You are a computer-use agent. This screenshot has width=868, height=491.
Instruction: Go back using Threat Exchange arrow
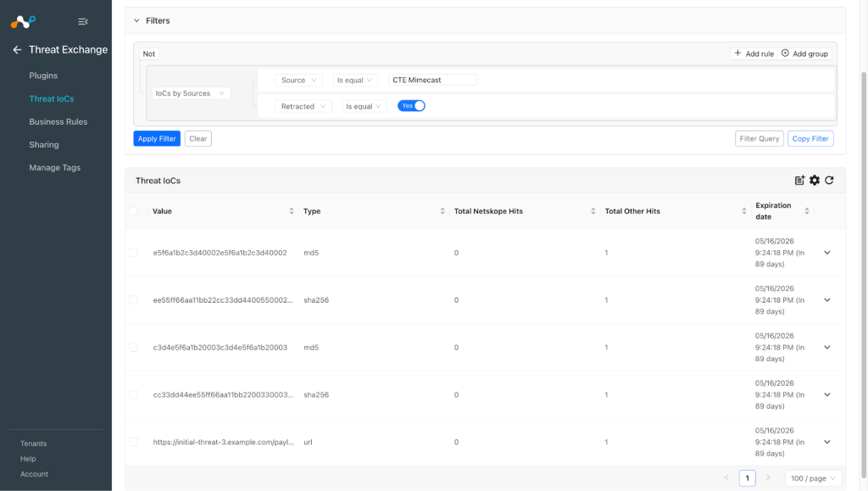point(17,50)
